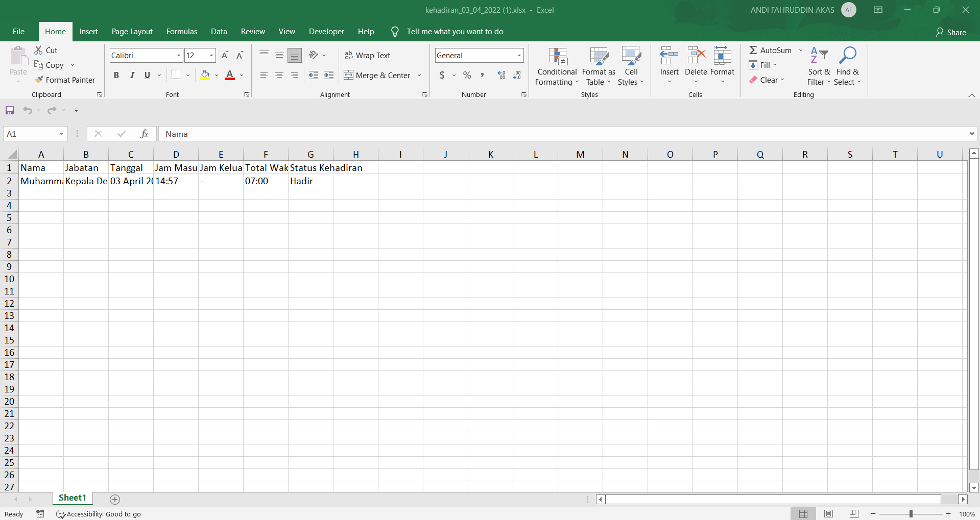The width and height of the screenshot is (980, 520).
Task: Open Conditional Formatting menu
Action: pos(557,67)
